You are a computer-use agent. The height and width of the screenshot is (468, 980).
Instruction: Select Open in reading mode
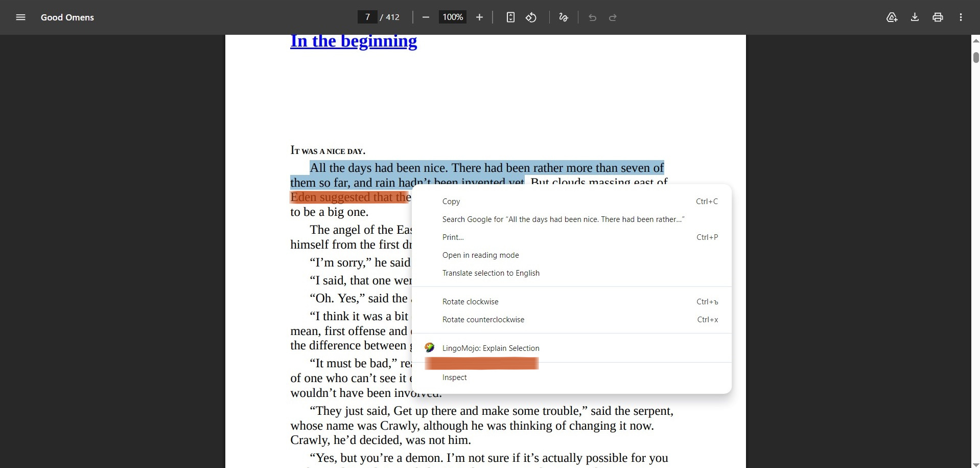(572, 255)
